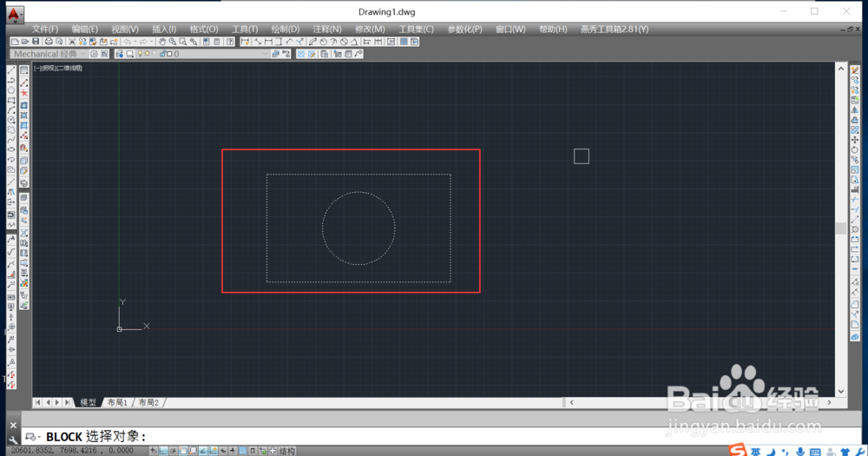The image size is (868, 456).
Task: Open the 燕秀工具箱2.81(Y) menu
Action: [x=615, y=30]
